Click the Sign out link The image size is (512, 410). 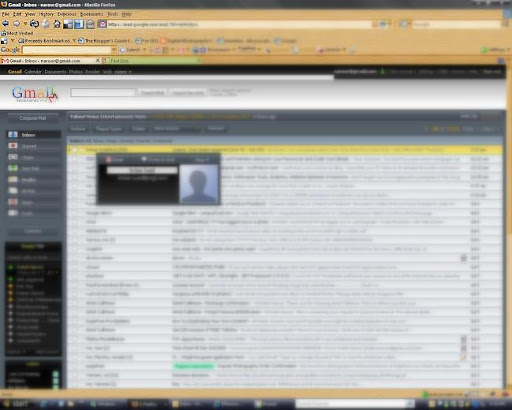(491, 71)
